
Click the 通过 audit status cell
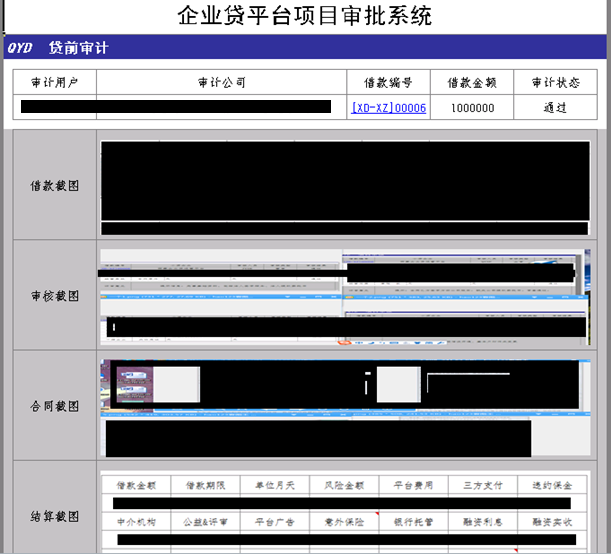pos(555,108)
